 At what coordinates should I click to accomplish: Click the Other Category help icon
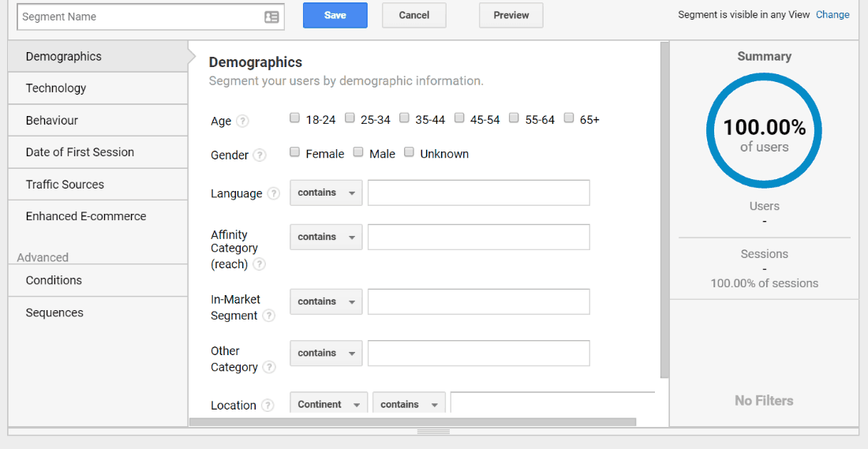269,367
